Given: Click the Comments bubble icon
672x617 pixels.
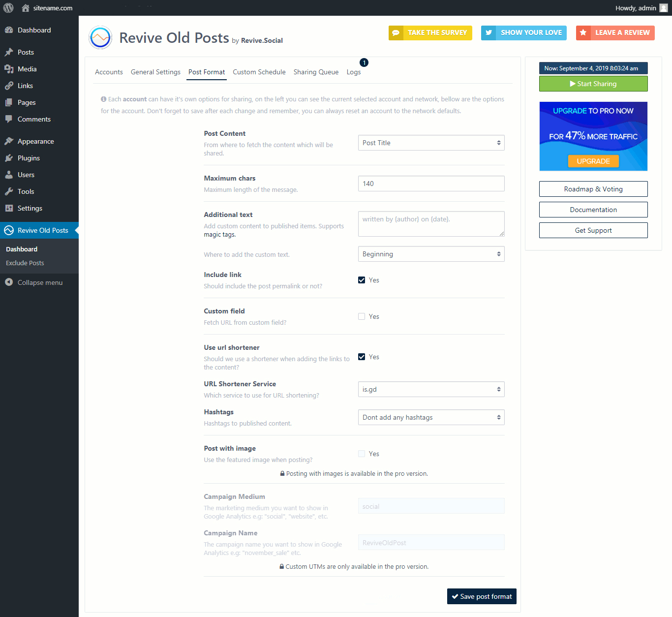Looking at the screenshot, I should point(9,119).
